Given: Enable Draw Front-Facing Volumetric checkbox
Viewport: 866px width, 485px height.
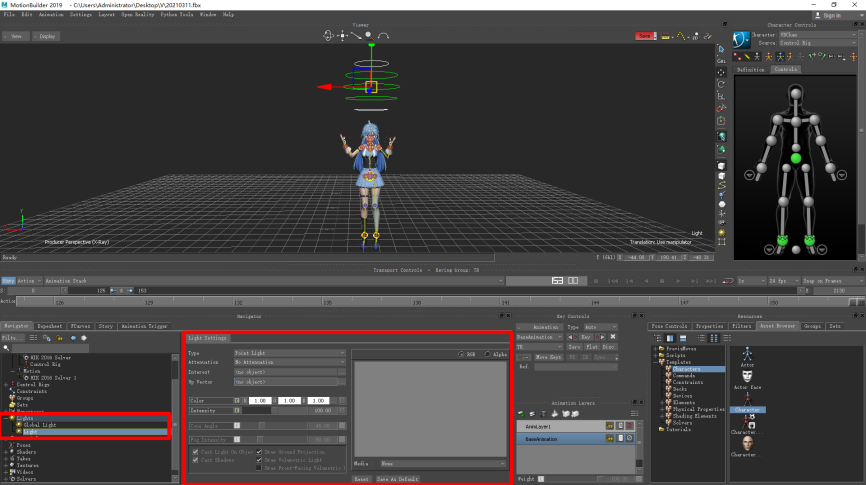Looking at the screenshot, I should coord(260,467).
